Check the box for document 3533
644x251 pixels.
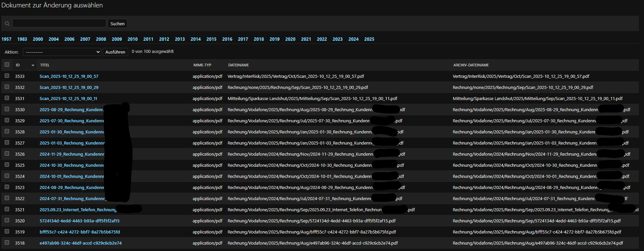pos(7,76)
